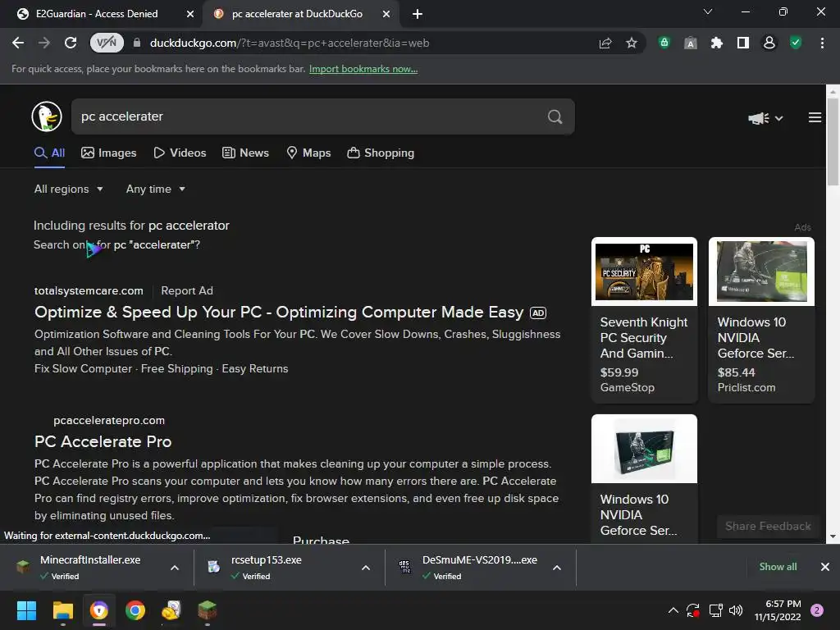Expand the Any time filter dropdown

[x=156, y=189]
